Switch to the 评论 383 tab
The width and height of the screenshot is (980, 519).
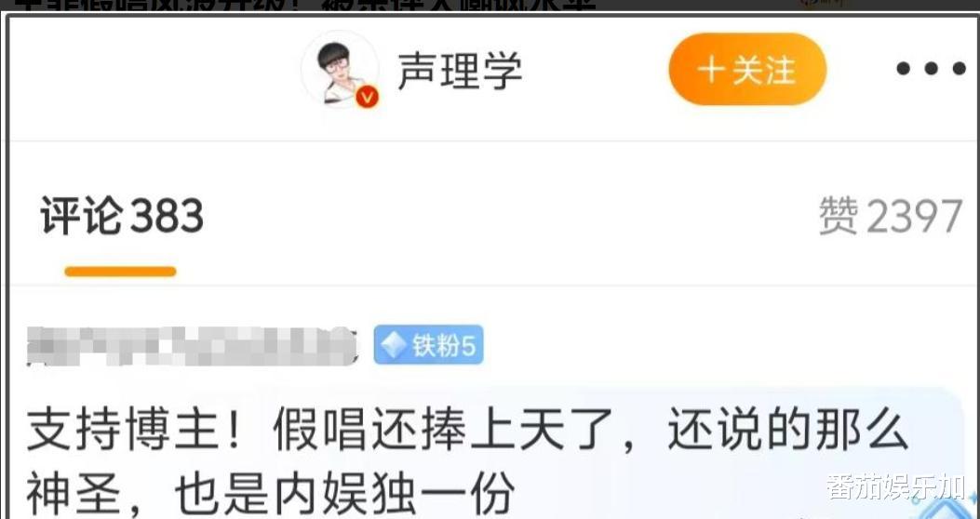[x=122, y=216]
